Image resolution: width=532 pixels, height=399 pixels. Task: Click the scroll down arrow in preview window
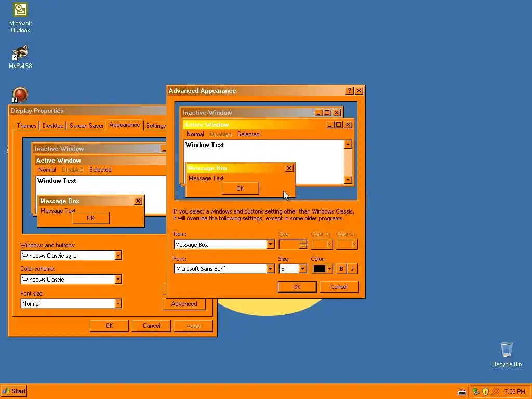pyautogui.click(x=348, y=179)
